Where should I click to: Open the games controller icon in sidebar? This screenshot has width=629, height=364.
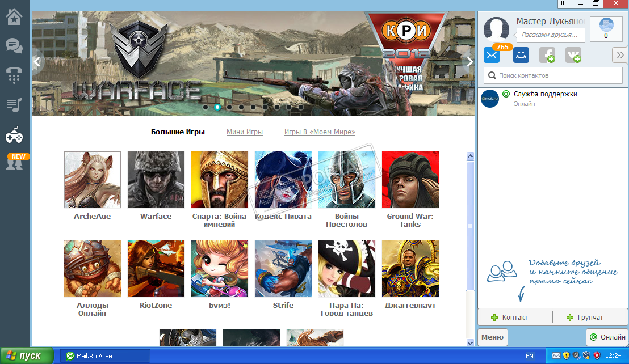pos(14,136)
